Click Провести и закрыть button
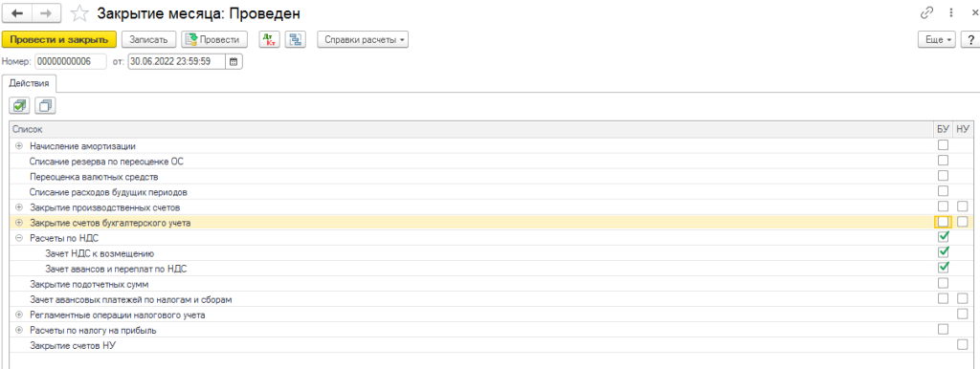Screen dimensions: 980x369 click(59, 39)
